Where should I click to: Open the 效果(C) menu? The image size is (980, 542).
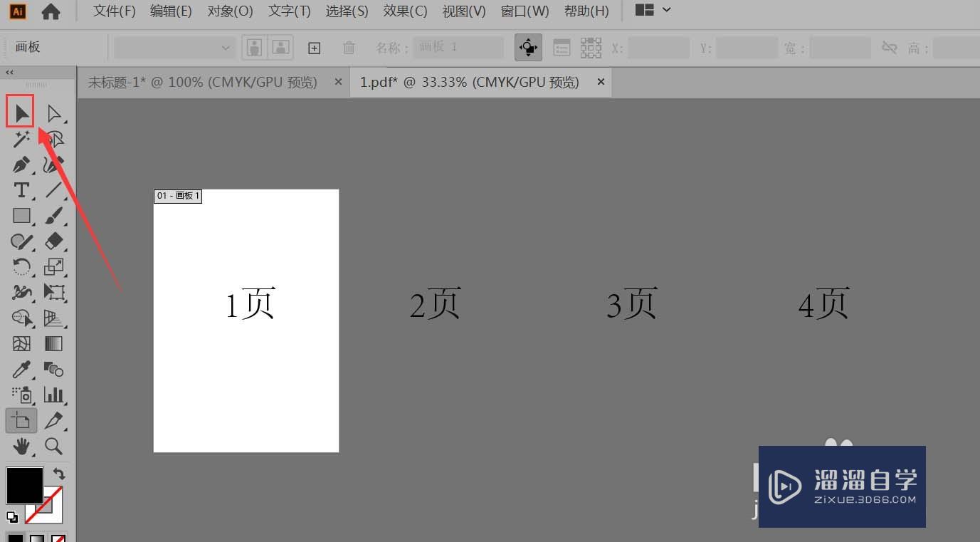coord(405,11)
